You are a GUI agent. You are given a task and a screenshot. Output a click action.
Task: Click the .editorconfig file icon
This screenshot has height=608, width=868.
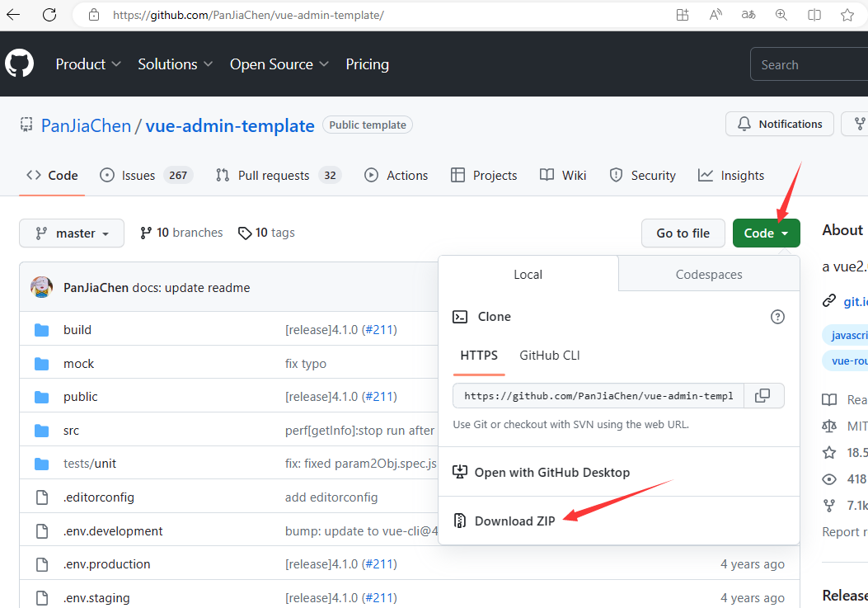pos(41,497)
